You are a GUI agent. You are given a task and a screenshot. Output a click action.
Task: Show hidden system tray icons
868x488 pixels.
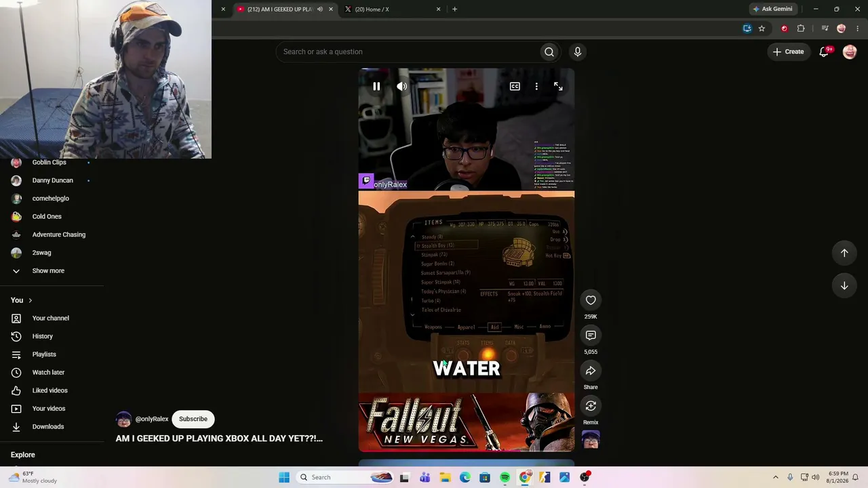point(776,477)
